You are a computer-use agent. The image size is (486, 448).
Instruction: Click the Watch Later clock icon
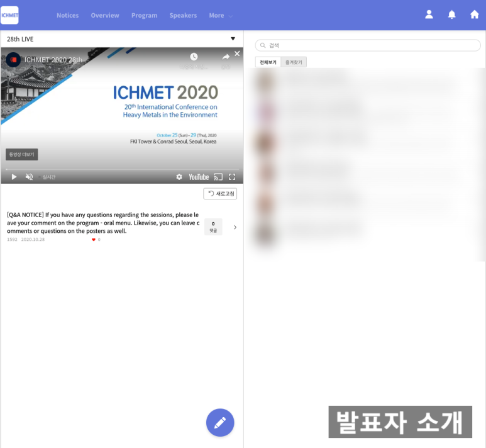point(194,57)
